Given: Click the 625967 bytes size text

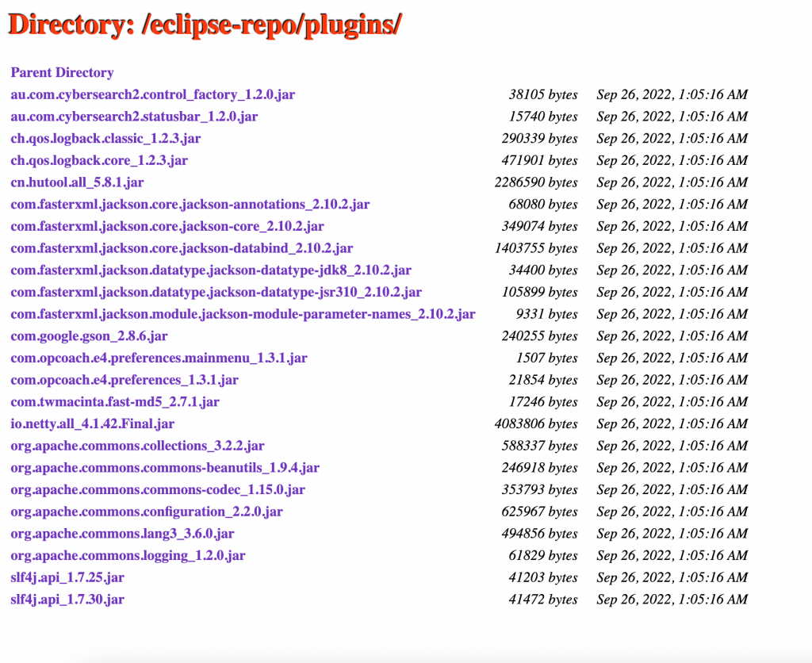Looking at the screenshot, I should 539,512.
